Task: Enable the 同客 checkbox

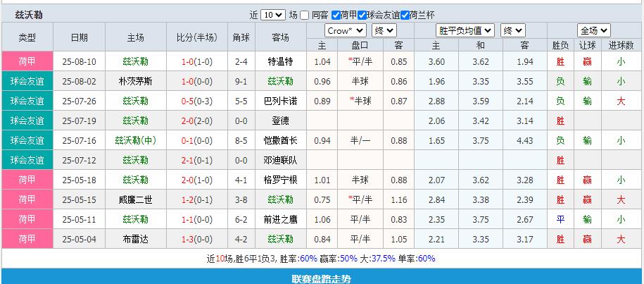Action: pyautogui.click(x=305, y=15)
